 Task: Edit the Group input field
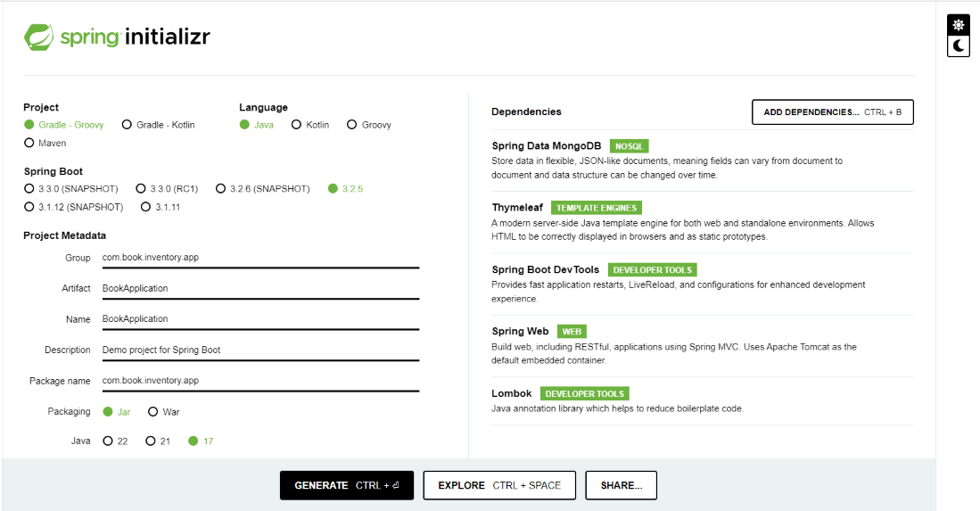point(259,258)
